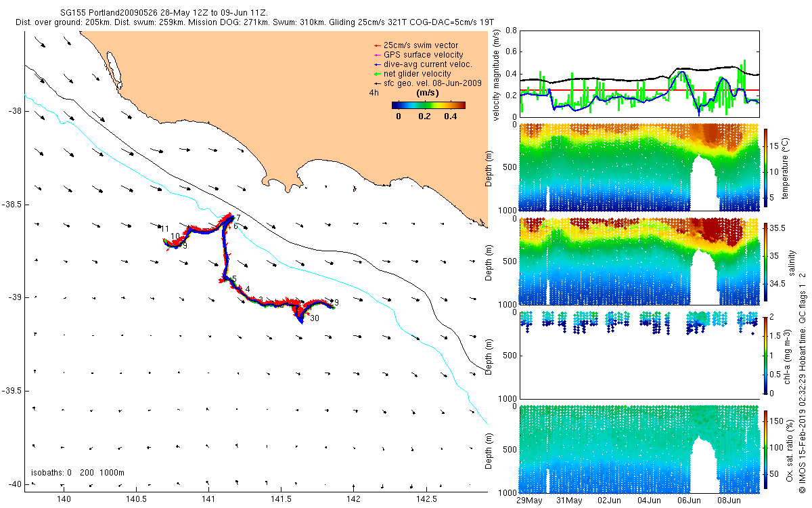Click the '-38' latitude tick label
Viewport: 812px width, 508px height.
[14, 111]
